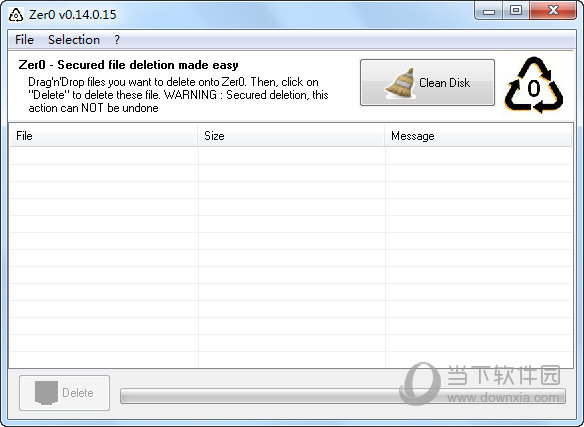This screenshot has width=584, height=427.
Task: Click the Drag'n'Drop instructions text
Action: point(178,95)
